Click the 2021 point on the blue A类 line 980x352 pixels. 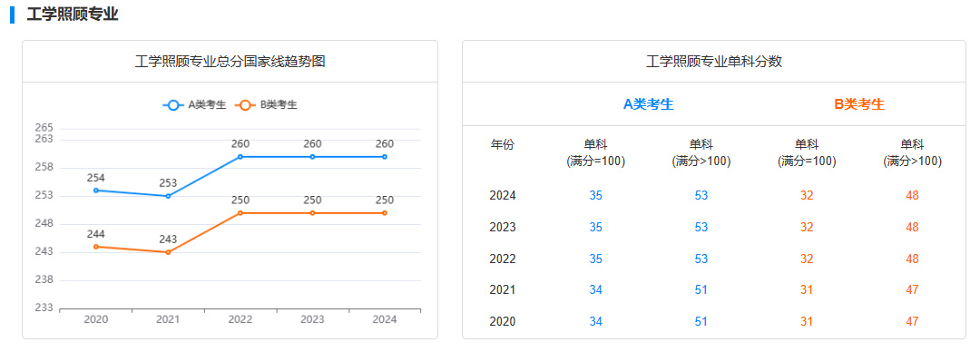click(x=168, y=196)
